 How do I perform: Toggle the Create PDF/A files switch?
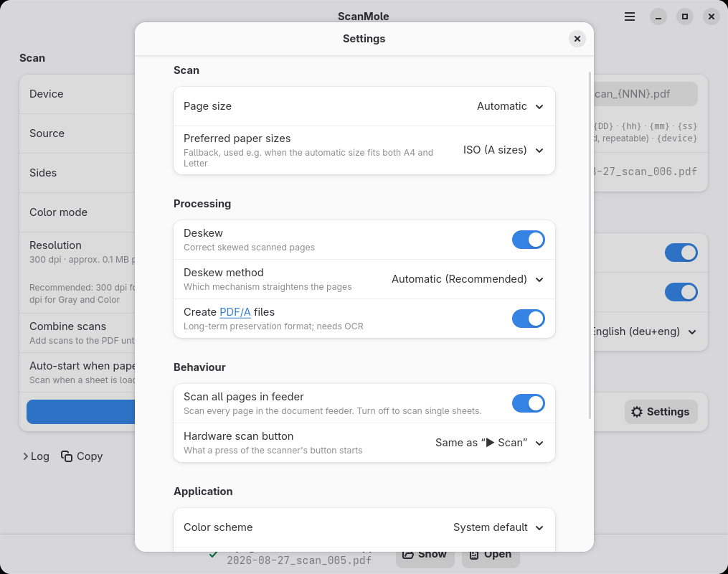pyautogui.click(x=529, y=319)
